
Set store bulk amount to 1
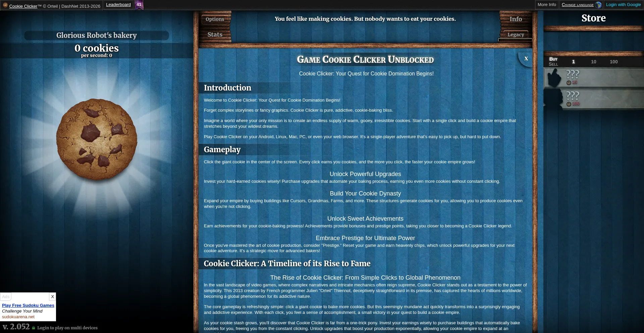tap(573, 62)
